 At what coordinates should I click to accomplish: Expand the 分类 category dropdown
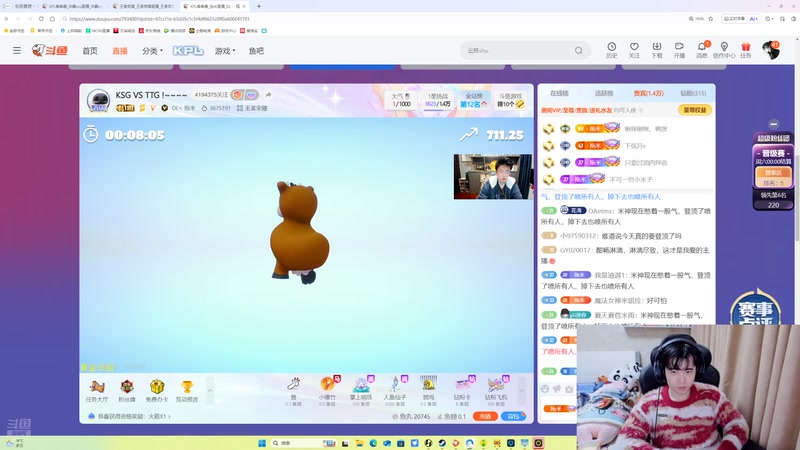pyautogui.click(x=152, y=51)
